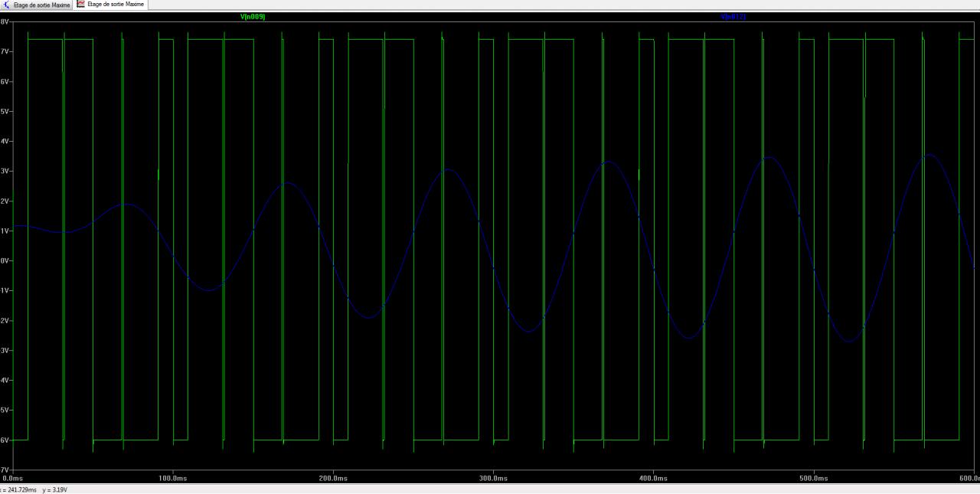The height and width of the screenshot is (494, 980).
Task: Click the 100.0ms label on the time axis
Action: pyautogui.click(x=173, y=478)
